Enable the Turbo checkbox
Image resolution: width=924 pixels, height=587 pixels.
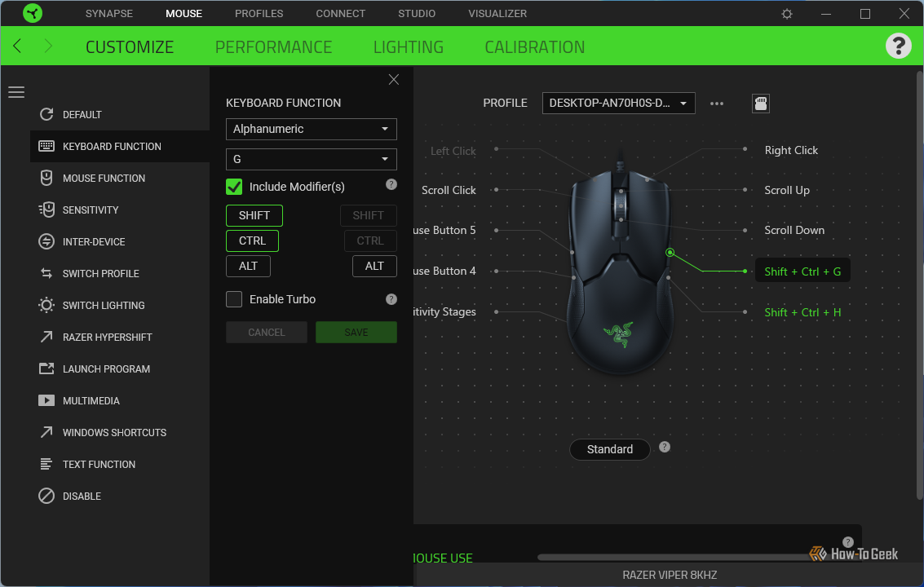point(234,299)
